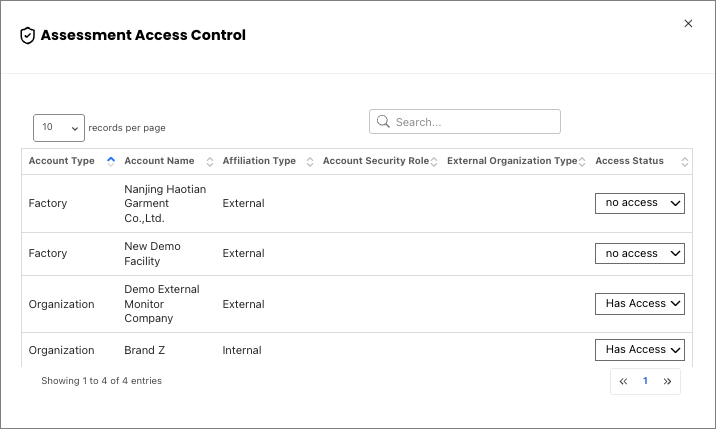
Task: Select page 1 in pagination
Action: [645, 381]
